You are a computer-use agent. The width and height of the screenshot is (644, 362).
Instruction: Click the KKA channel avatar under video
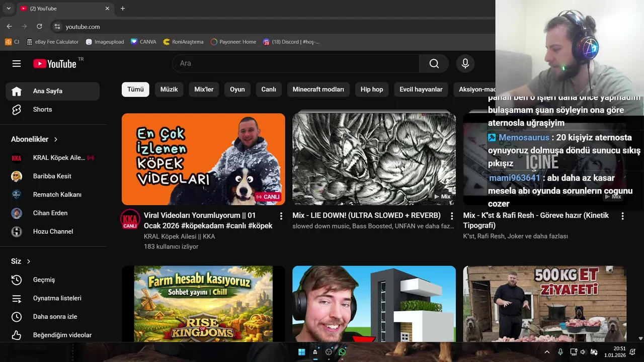(130, 219)
